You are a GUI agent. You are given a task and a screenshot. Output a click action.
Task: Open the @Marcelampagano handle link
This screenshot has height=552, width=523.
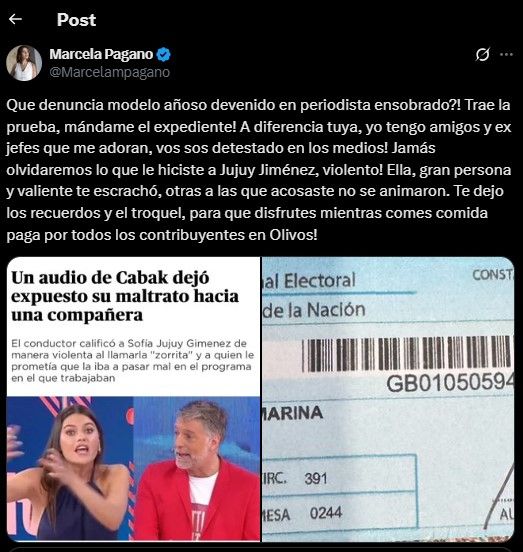coord(110,72)
